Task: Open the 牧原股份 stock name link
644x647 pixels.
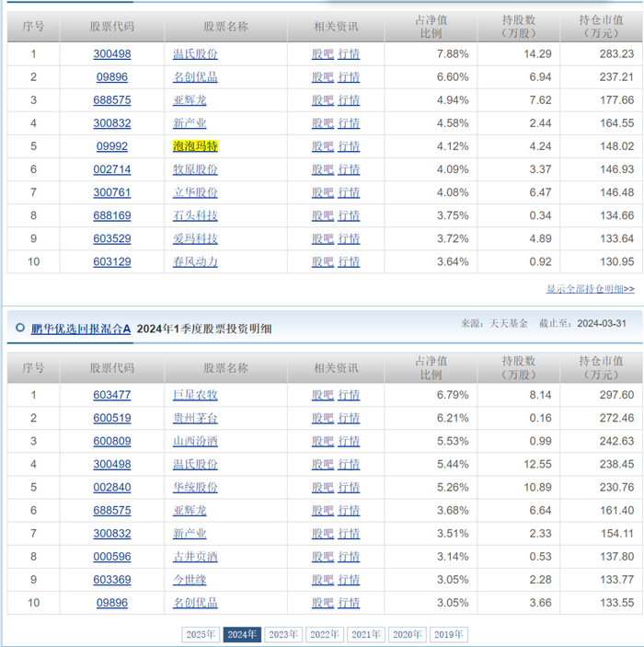Action: (x=195, y=169)
